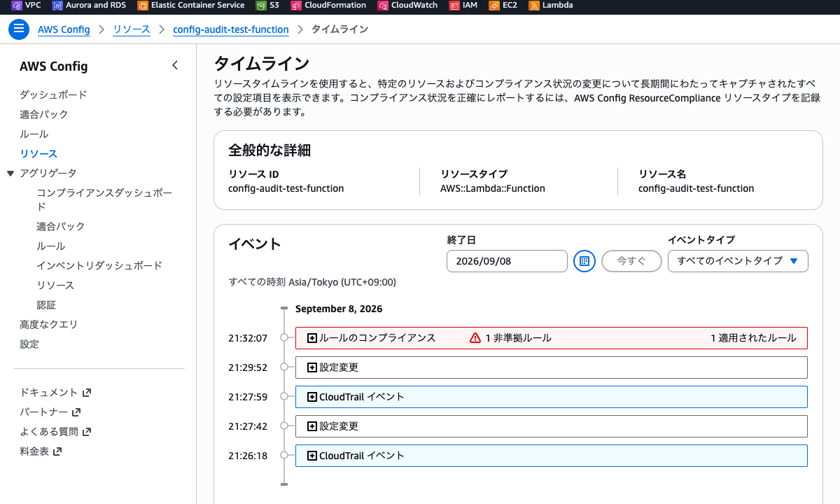
Task: Open the よくある質問 link
Action: [x=49, y=432]
